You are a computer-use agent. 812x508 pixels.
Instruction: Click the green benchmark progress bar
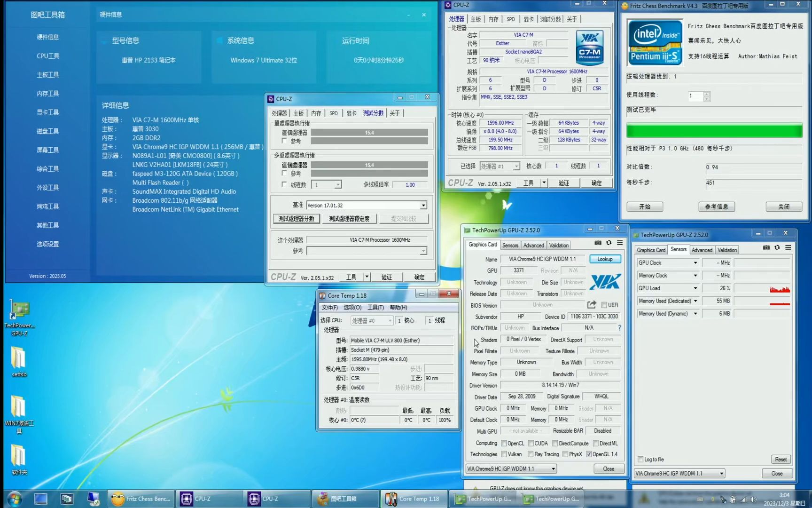click(x=714, y=130)
